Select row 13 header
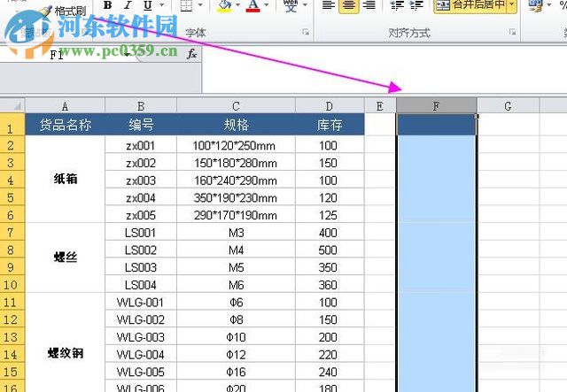The width and height of the screenshot is (567, 392). 12,337
